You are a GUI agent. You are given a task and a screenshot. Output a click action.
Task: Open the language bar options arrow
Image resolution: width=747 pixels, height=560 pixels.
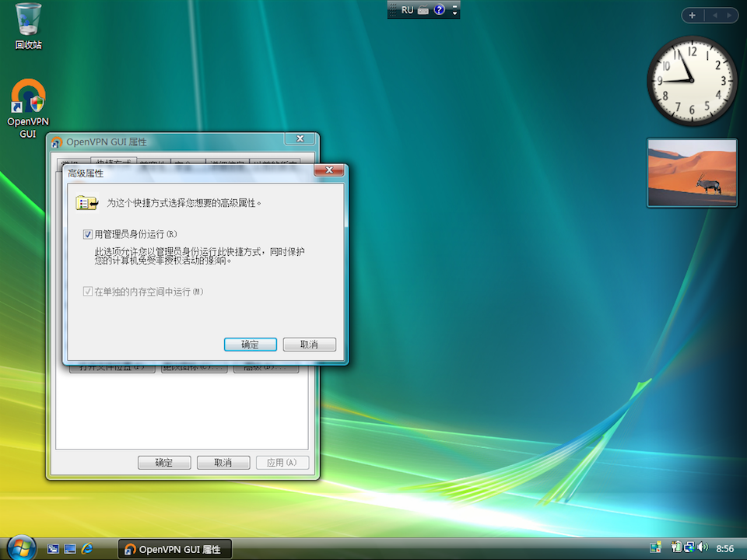coord(455,13)
